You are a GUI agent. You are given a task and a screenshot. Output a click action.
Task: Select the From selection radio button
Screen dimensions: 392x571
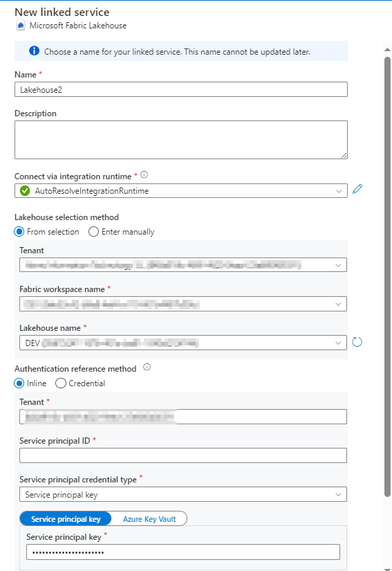(19, 232)
